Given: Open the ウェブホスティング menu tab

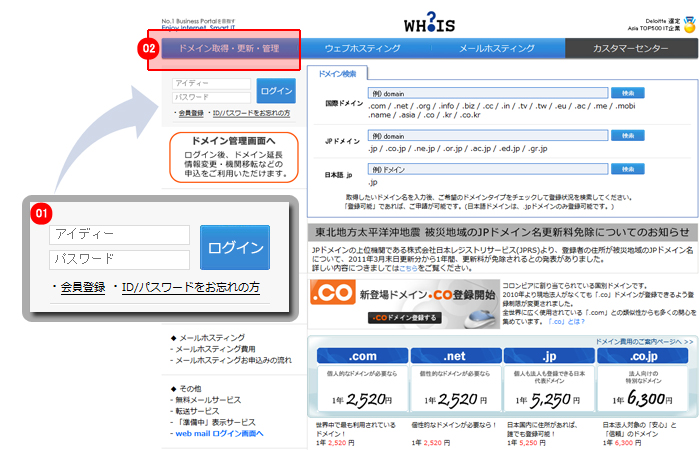Looking at the screenshot, I should (x=364, y=48).
